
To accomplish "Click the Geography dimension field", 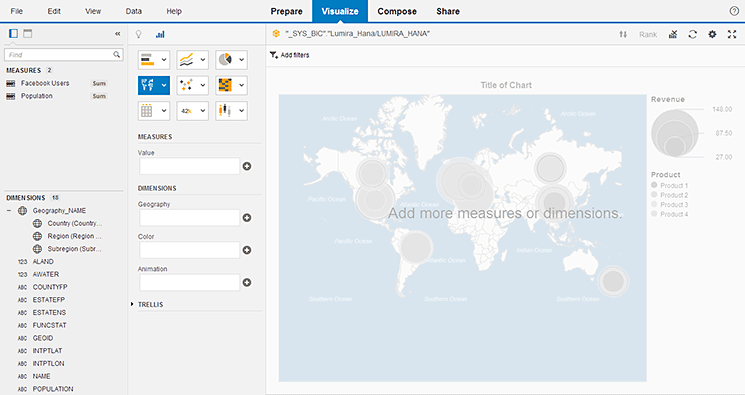I will [x=190, y=218].
